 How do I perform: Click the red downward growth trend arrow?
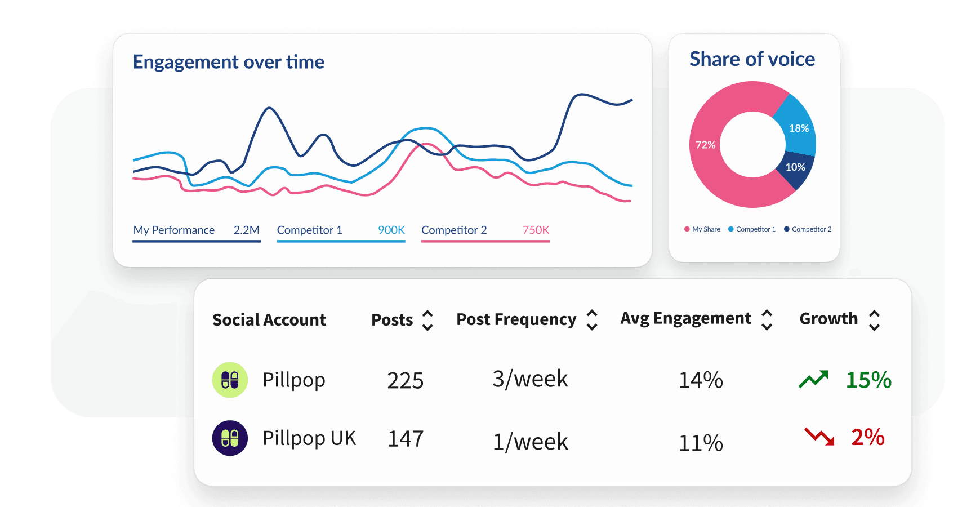click(819, 437)
